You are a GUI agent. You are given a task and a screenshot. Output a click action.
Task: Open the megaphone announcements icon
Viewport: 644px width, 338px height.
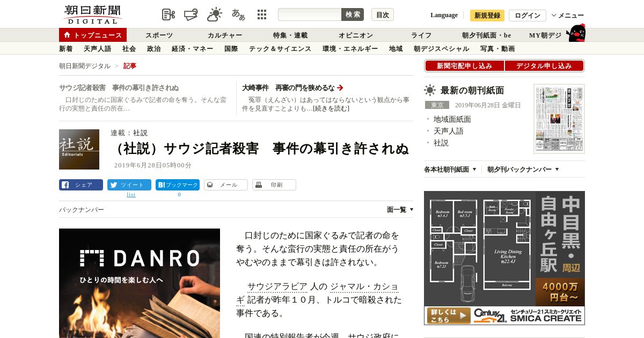pos(191,14)
